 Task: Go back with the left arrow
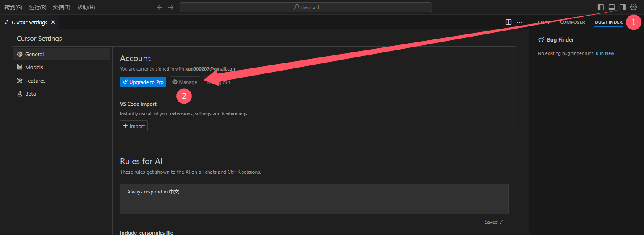[160, 7]
